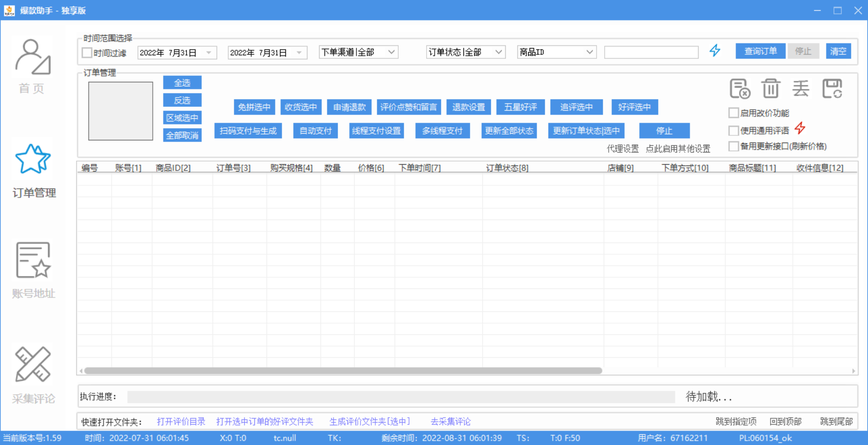Enable the 时间过滤 checkbox
This screenshot has height=445, width=868.
coord(87,53)
